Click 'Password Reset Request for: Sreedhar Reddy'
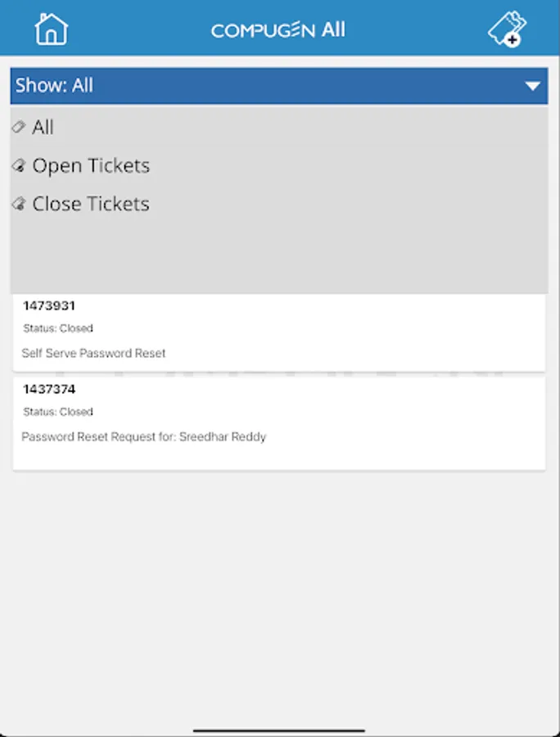This screenshot has height=737, width=560. click(x=144, y=436)
